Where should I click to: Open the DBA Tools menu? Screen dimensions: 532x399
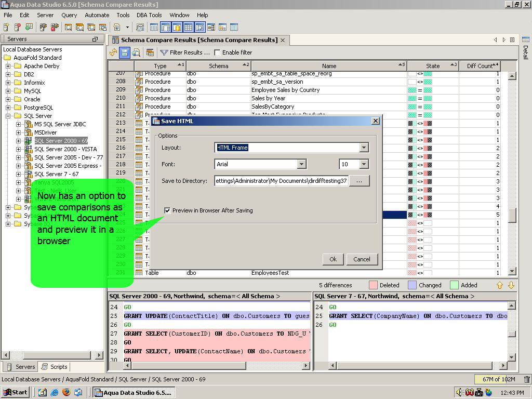click(x=149, y=15)
